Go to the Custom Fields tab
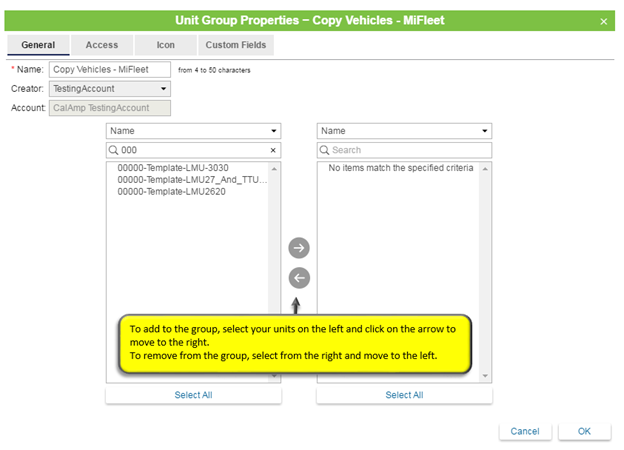The width and height of the screenshot is (624, 450). (237, 45)
